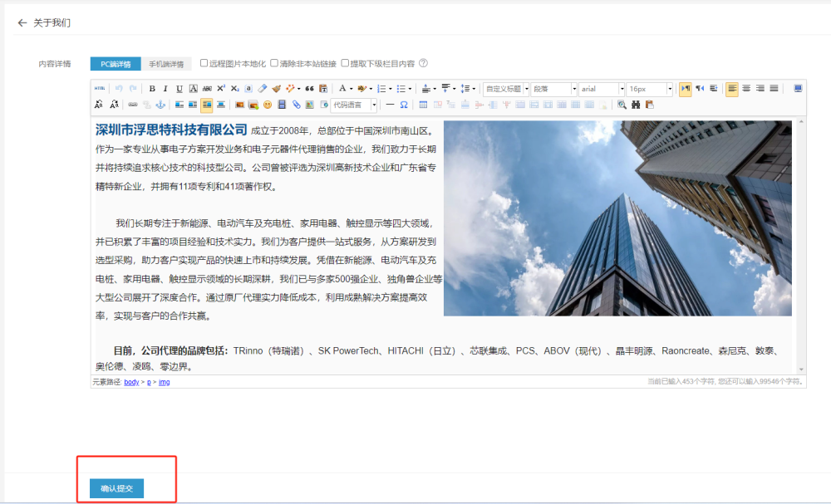This screenshot has height=504, width=831.
Task: Insert a horizontal rule
Action: [390, 105]
